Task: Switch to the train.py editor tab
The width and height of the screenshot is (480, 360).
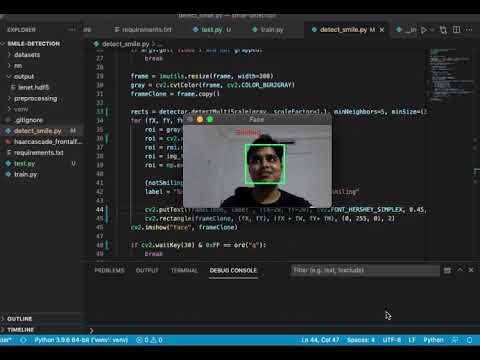Action: pyautogui.click(x=272, y=30)
